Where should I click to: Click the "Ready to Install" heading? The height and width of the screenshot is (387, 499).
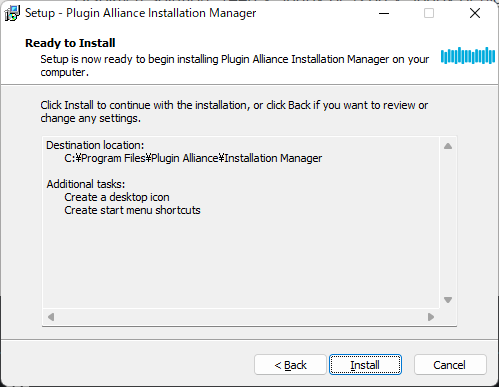click(70, 43)
